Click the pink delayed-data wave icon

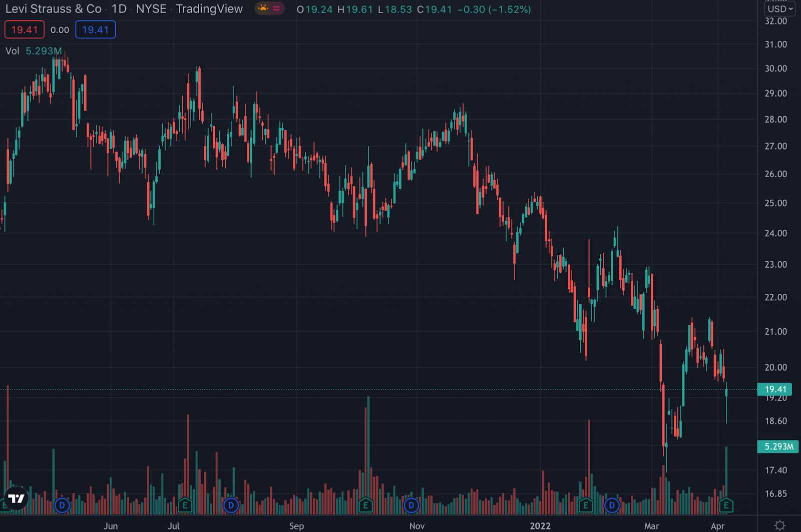pos(276,9)
